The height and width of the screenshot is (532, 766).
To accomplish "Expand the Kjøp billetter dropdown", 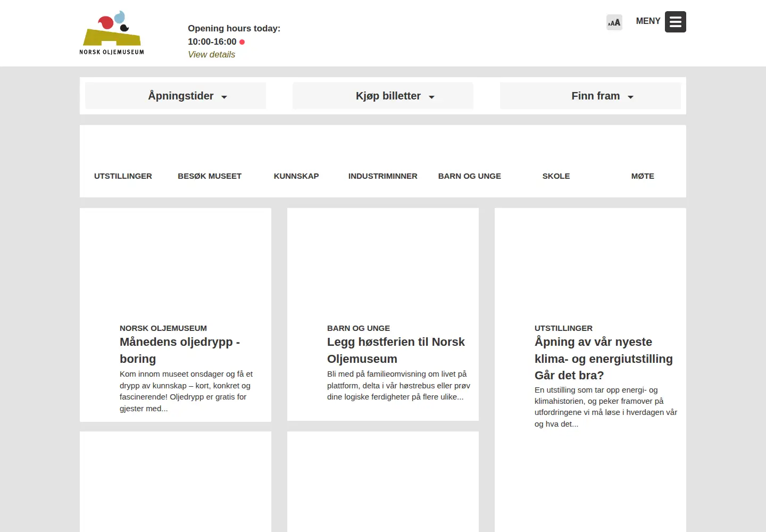I will (383, 96).
